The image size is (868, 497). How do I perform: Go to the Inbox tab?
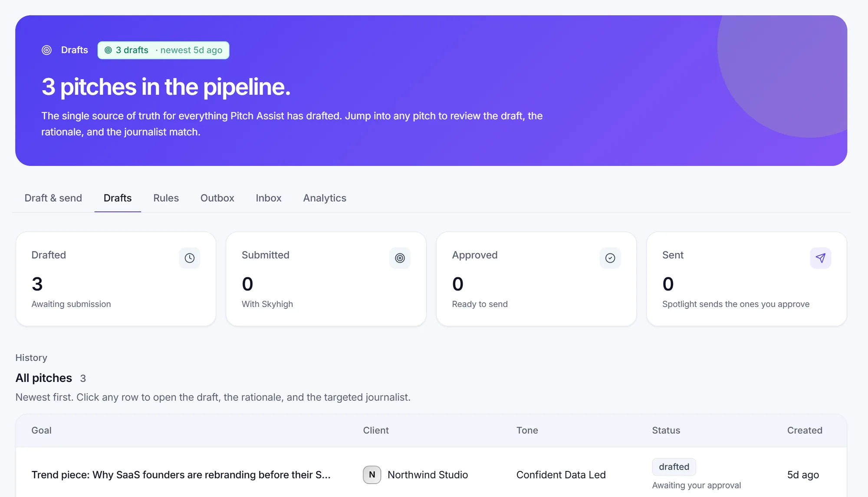[x=269, y=198]
